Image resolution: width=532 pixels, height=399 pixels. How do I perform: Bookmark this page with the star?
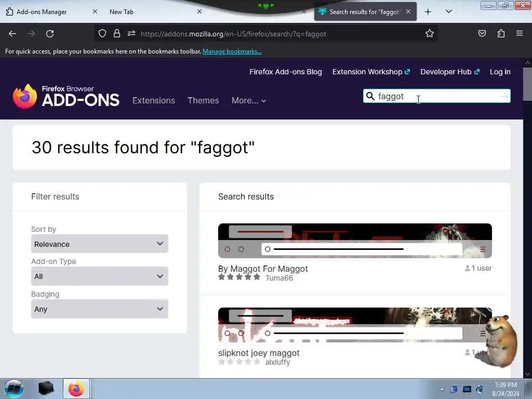(x=430, y=33)
